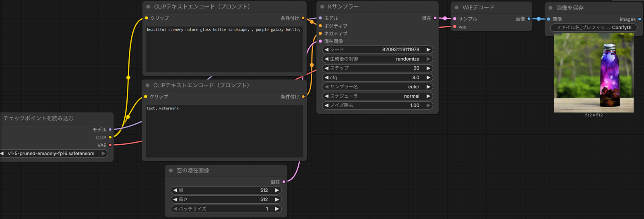
Task: Switch to previous checkpoint with left arrow
Action: (2, 154)
